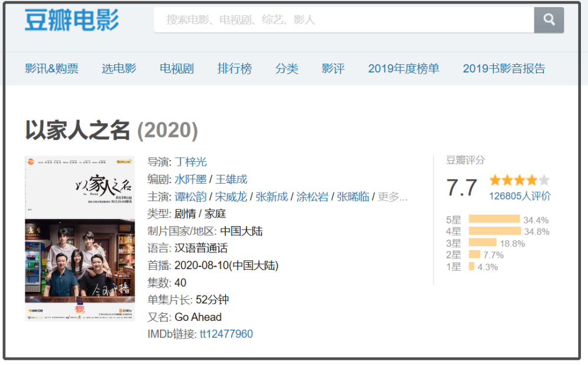588x365 pixels.
Task: Open actor 张新成 profile
Action: click(272, 197)
